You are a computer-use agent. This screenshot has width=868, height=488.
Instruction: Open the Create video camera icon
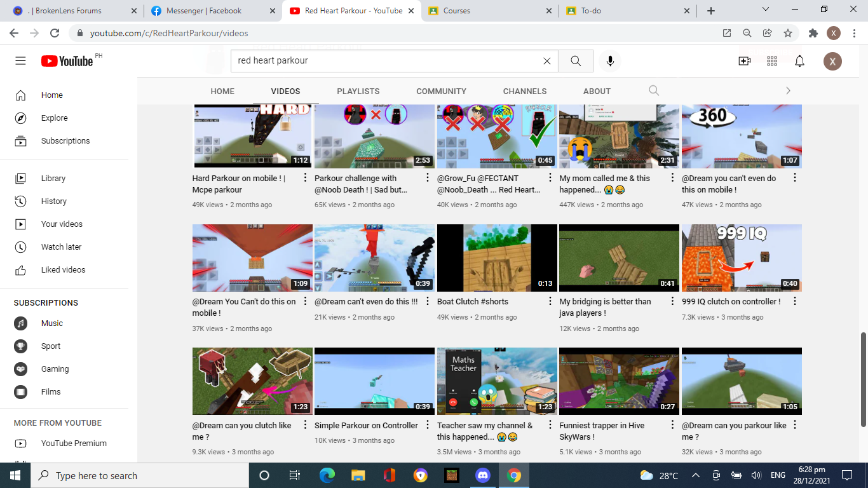coord(745,61)
